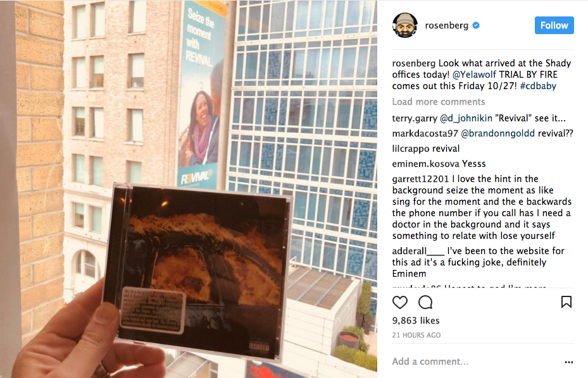Click the blue verified badge
This screenshot has height=378, width=588.
pos(476,25)
